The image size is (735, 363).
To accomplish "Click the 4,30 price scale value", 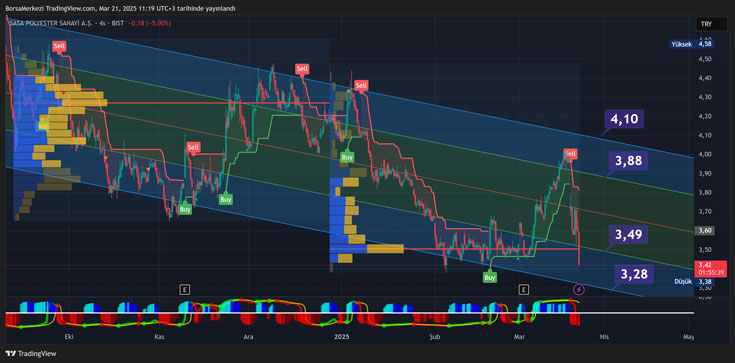I will coord(705,97).
